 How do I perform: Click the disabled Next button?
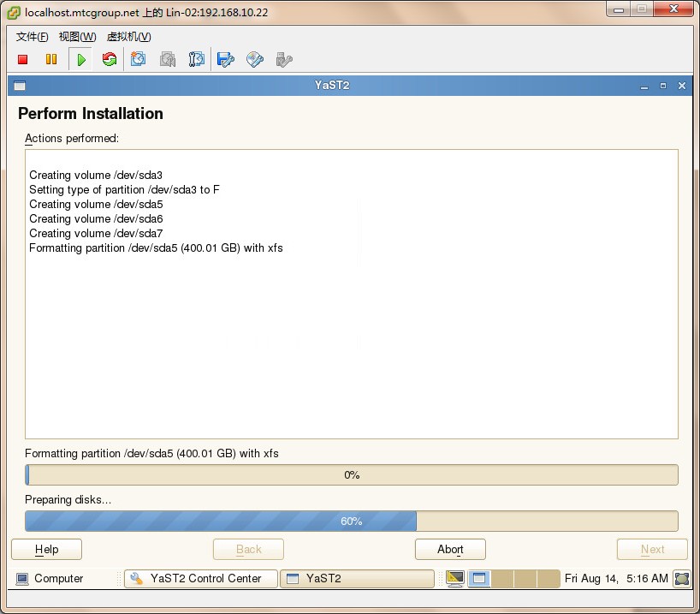click(x=652, y=549)
